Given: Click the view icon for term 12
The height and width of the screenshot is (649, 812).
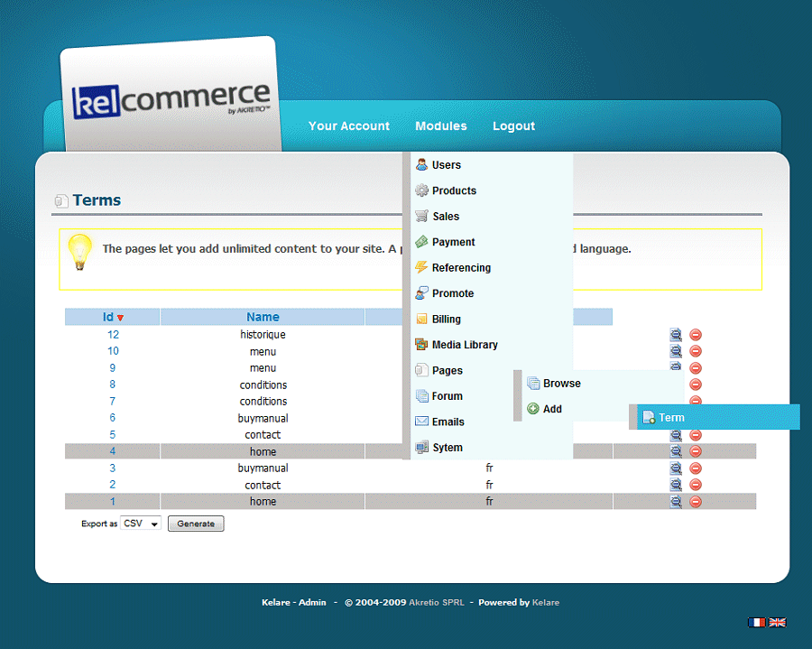Looking at the screenshot, I should tap(676, 335).
